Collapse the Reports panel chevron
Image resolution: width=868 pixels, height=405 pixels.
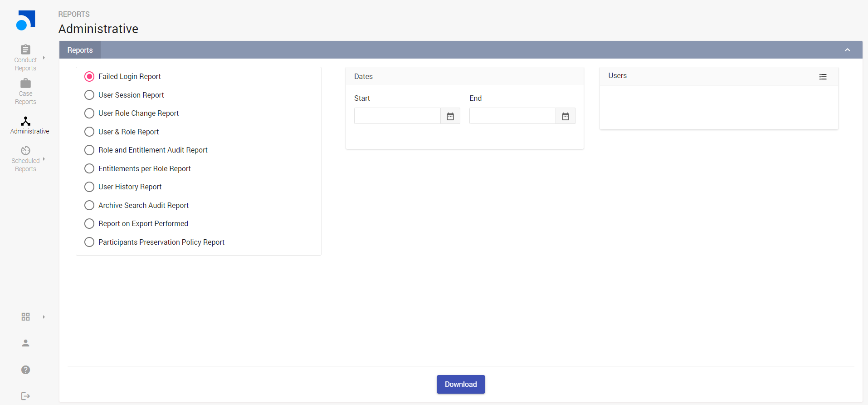pos(847,50)
